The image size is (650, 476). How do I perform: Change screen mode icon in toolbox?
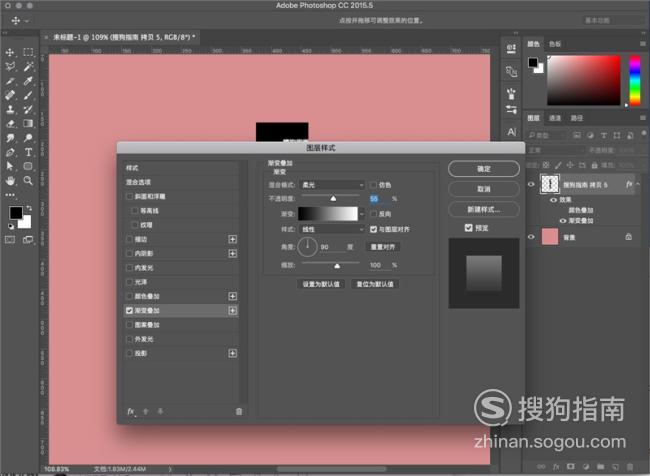[x=28, y=240]
